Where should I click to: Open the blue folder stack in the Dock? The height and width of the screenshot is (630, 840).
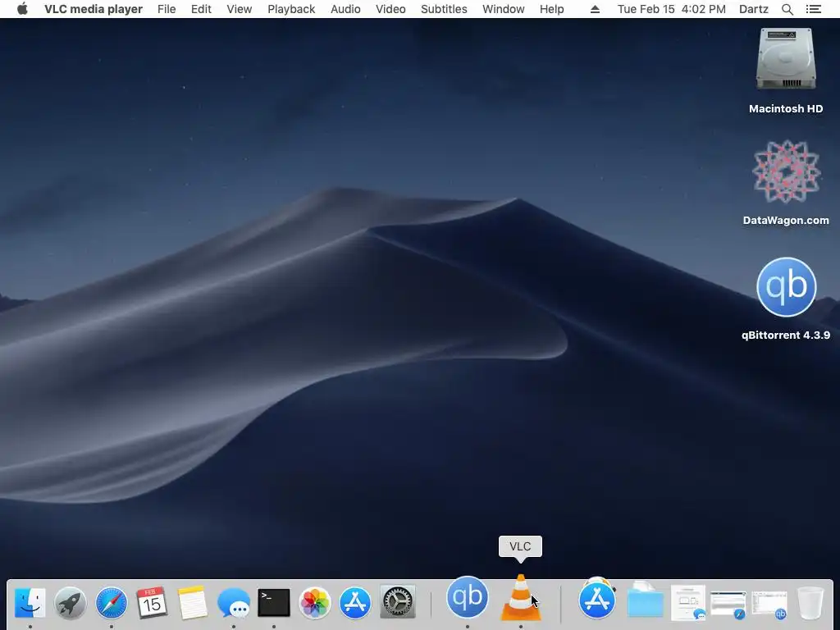tap(645, 601)
